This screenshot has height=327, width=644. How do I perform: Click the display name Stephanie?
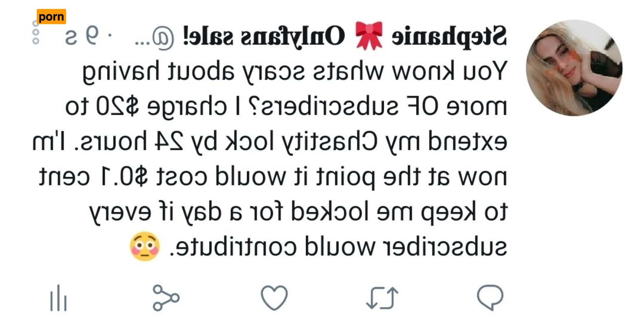coord(449,36)
